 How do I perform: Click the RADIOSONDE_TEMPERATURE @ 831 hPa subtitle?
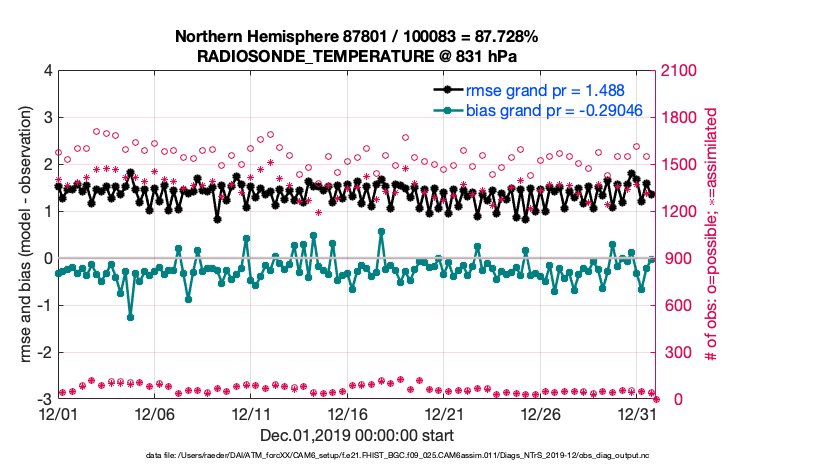pos(357,56)
